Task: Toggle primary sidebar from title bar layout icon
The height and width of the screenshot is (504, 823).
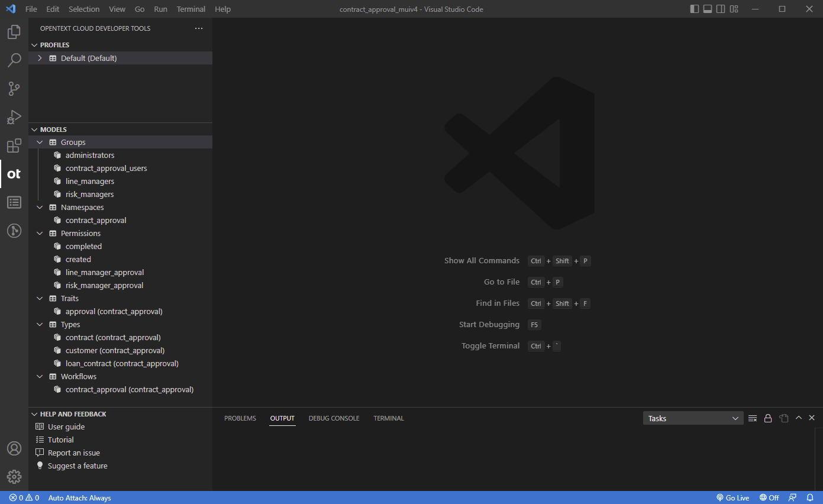Action: click(695, 9)
